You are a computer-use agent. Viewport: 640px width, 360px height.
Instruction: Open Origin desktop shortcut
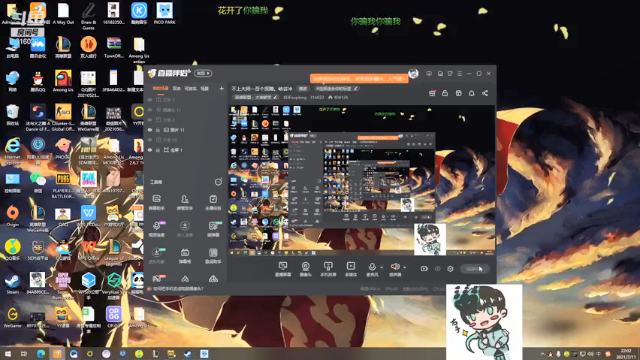[12, 216]
